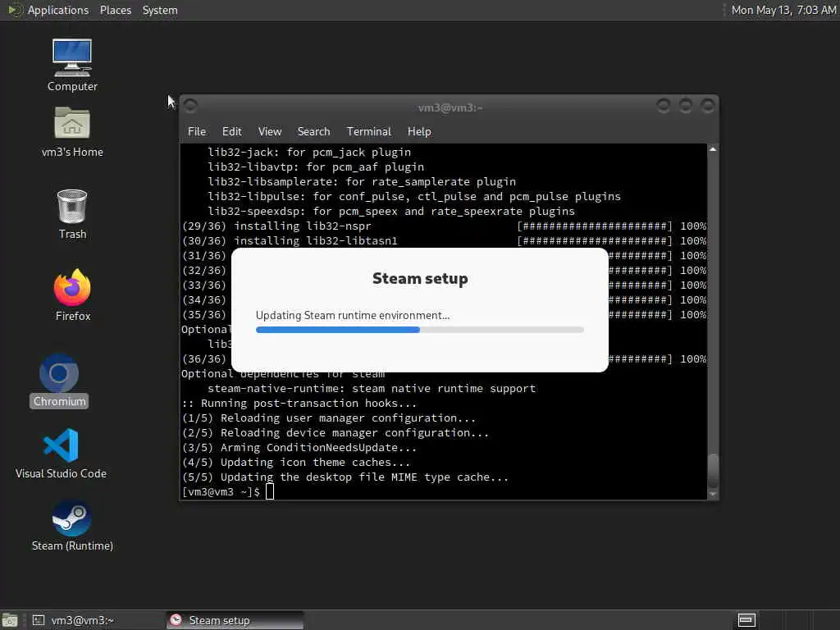
Task: Switch to Steam setup taskbar entry
Action: pos(235,620)
